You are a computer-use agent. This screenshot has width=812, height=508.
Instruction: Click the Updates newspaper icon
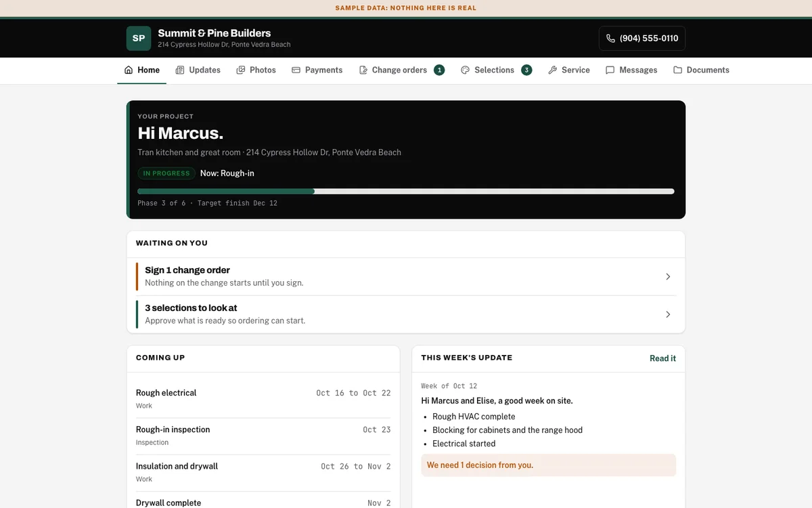tap(180, 70)
